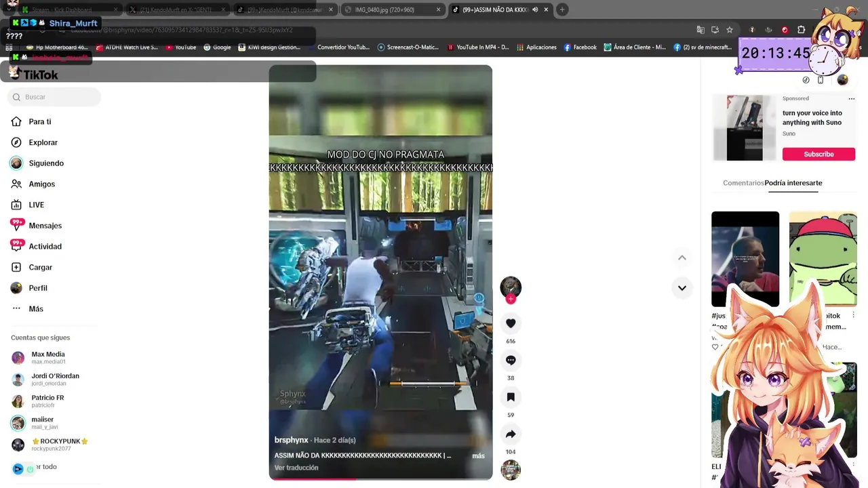This screenshot has width=868, height=488.
Task: Open brsphynx username on the video
Action: pyautogui.click(x=292, y=440)
